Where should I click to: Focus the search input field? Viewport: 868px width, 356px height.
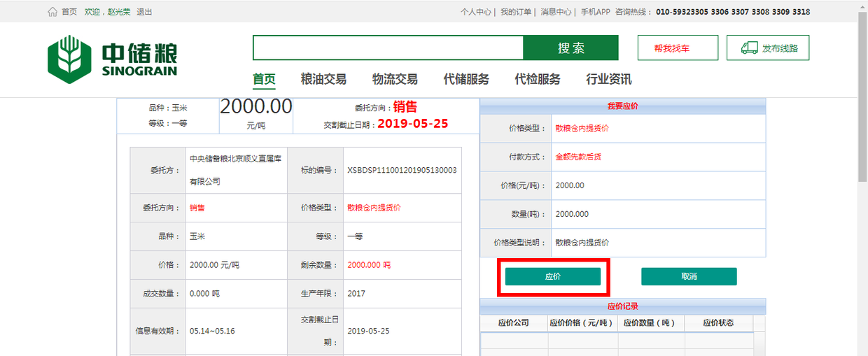click(388, 48)
